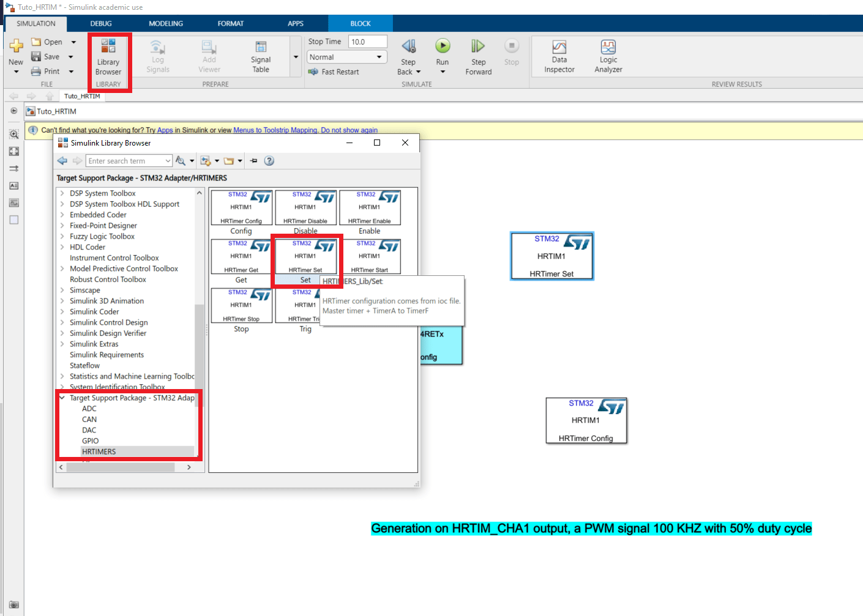This screenshot has width=863, height=616.
Task: Expand the DSP System Toolbox node
Action: coord(62,193)
